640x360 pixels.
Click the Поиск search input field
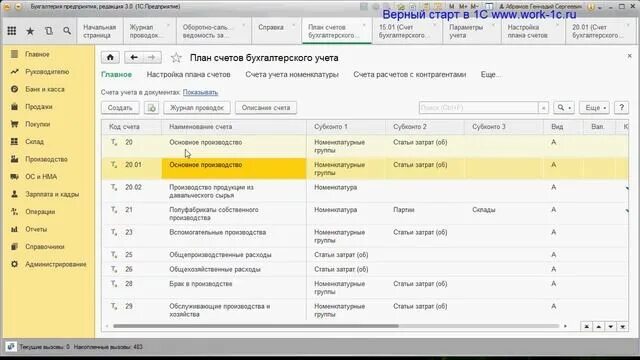pyautogui.click(x=478, y=108)
